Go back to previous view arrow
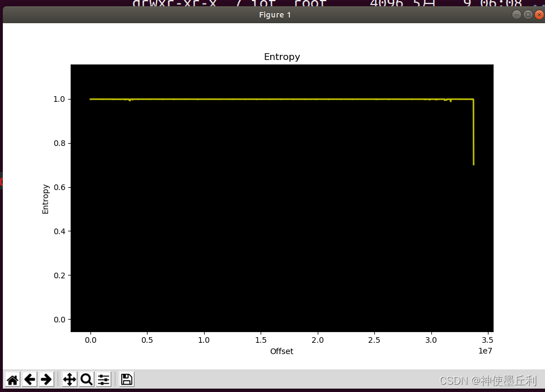This screenshot has width=545, height=392. pyautogui.click(x=29, y=379)
